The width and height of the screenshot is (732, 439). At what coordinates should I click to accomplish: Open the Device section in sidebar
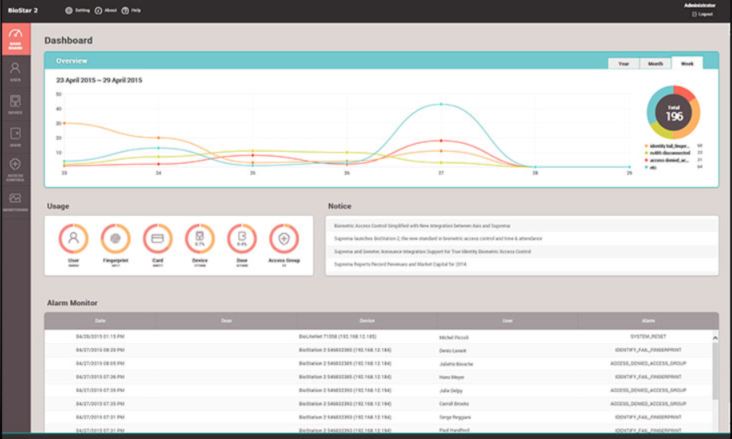15,104
